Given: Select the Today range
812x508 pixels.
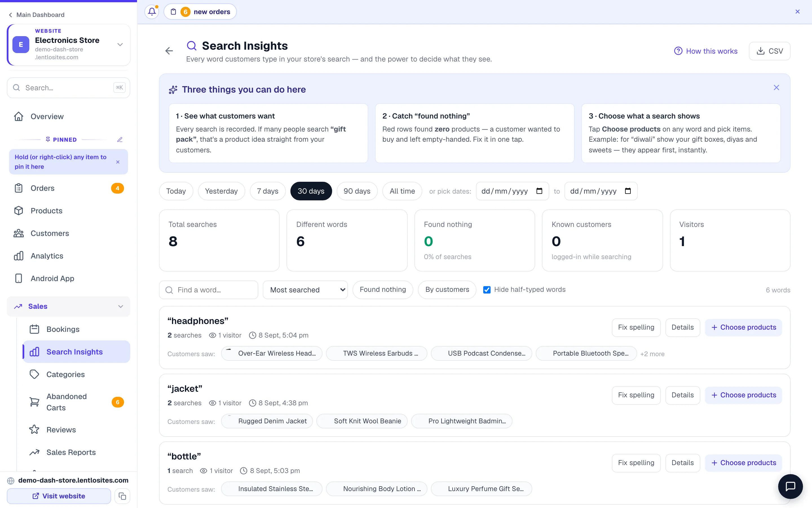Looking at the screenshot, I should pos(176,191).
